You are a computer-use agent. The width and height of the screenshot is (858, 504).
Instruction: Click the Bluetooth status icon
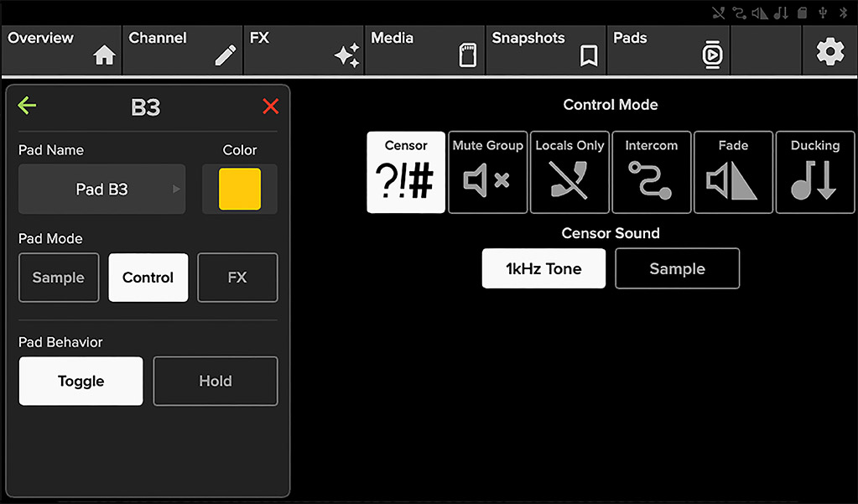tap(843, 13)
